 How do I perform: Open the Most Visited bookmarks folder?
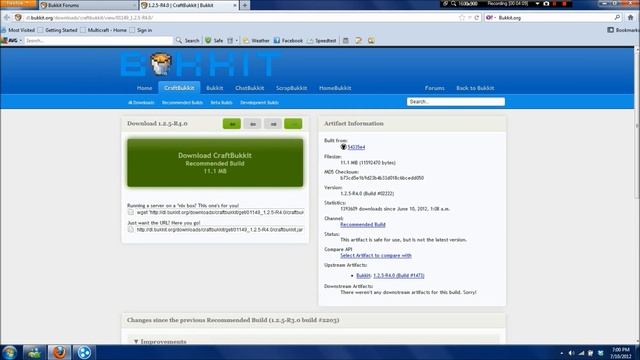point(18,30)
